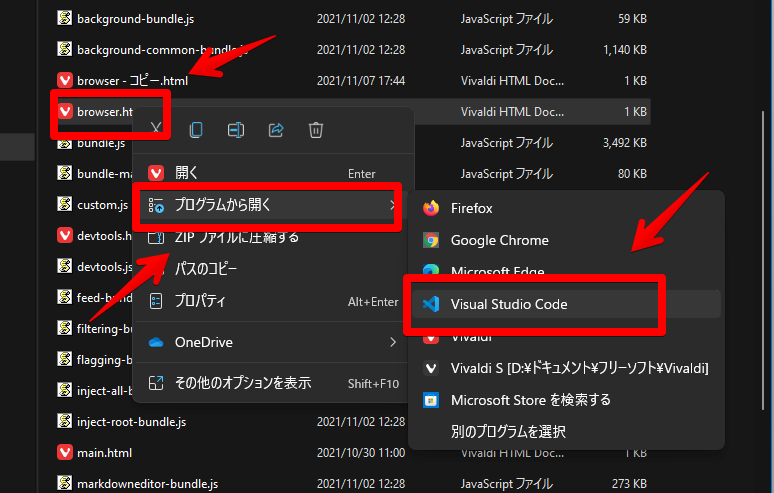
Task: Open with Google Chrome in submenu
Action: (567, 240)
